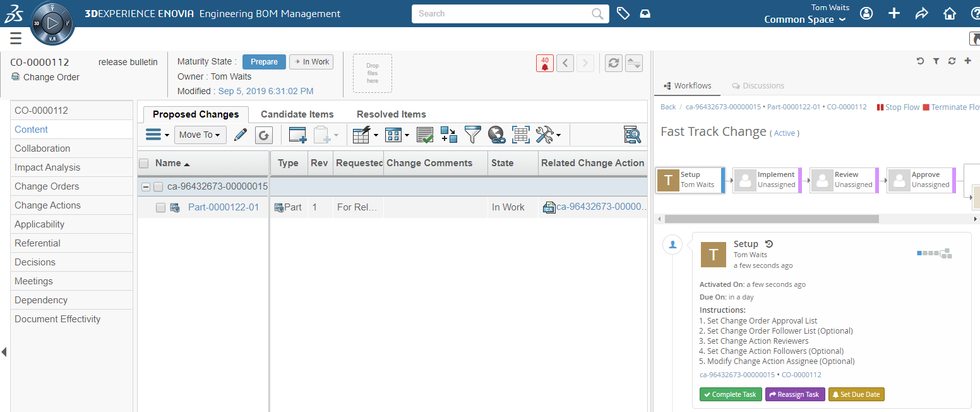Click the Home icon in top bar
Image resolution: width=980 pixels, height=412 pixels.
click(x=949, y=13)
